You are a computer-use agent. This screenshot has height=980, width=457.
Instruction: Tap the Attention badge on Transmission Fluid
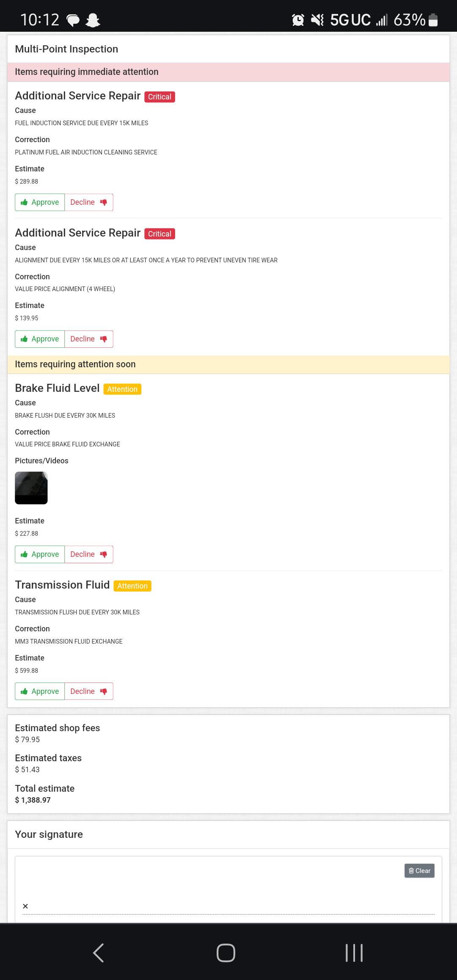pyautogui.click(x=132, y=586)
